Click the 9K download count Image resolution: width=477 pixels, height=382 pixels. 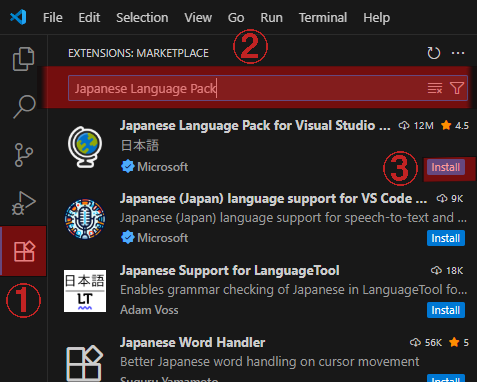tap(450, 199)
